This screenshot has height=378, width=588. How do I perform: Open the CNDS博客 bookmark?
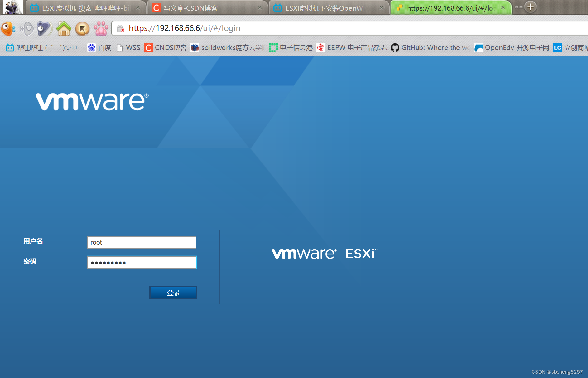(165, 47)
